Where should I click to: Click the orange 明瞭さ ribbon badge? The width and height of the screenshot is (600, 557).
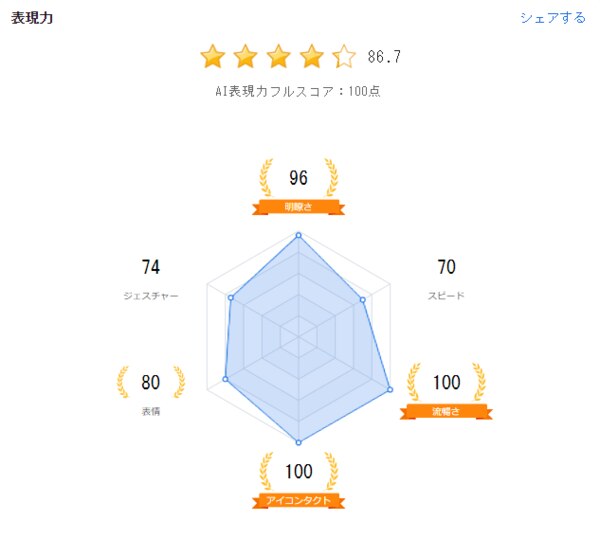pos(298,207)
